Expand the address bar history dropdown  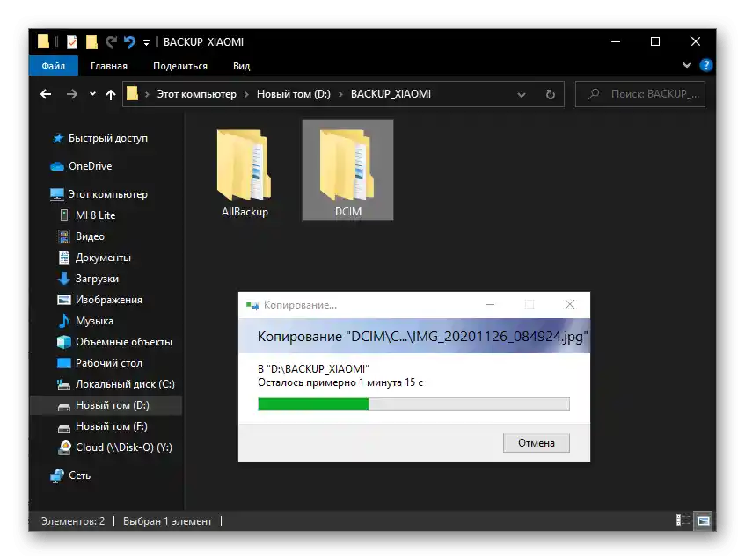coord(522,95)
